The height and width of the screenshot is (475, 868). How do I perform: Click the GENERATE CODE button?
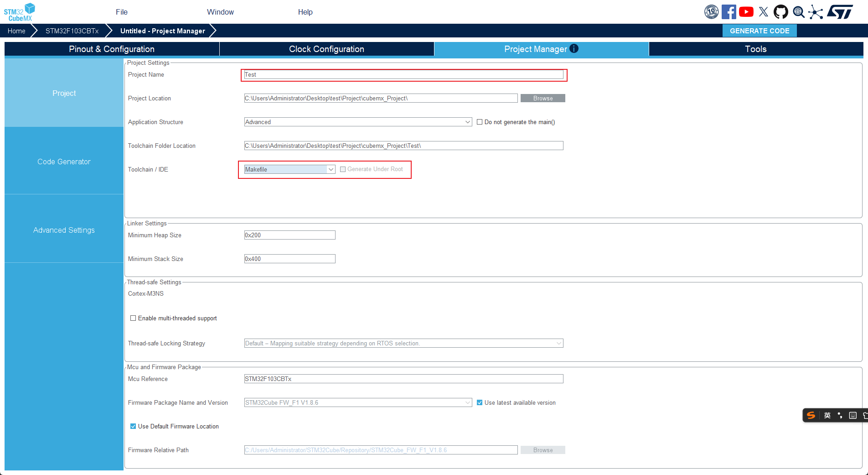tap(759, 31)
